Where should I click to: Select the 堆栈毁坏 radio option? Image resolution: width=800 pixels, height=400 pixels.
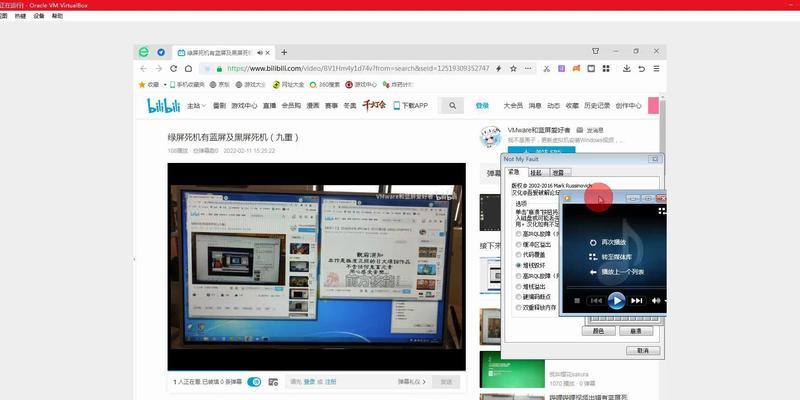coord(518,266)
